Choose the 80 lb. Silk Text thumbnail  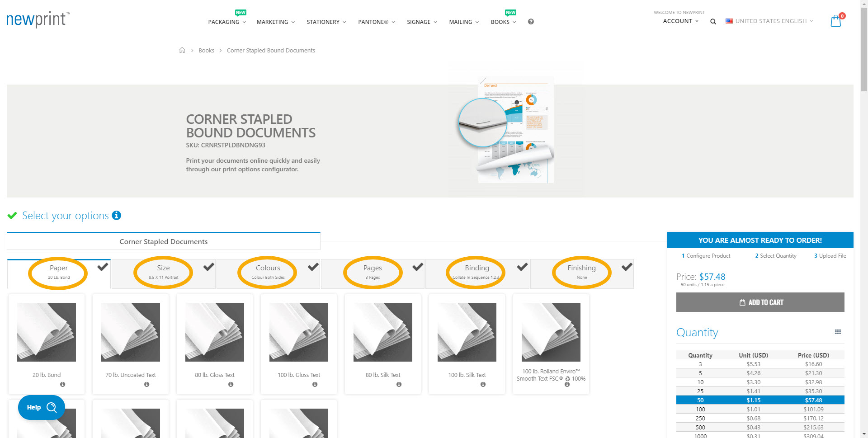point(383,332)
